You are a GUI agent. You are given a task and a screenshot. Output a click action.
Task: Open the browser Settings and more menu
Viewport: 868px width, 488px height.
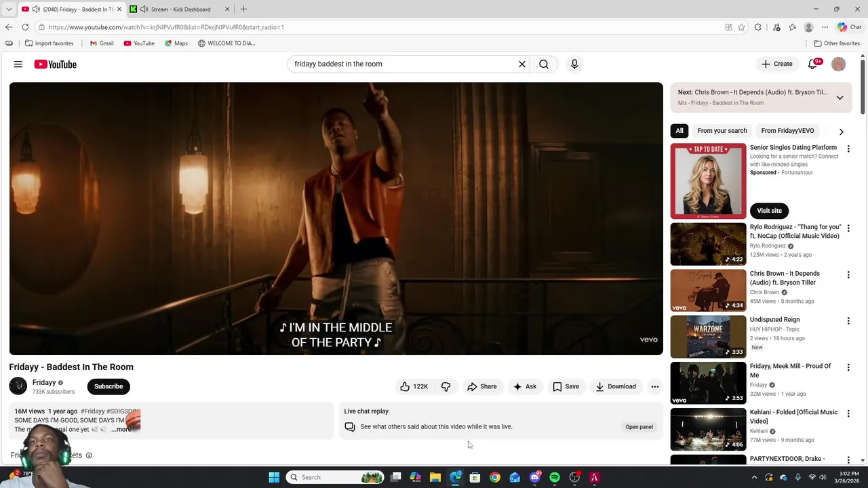825,27
